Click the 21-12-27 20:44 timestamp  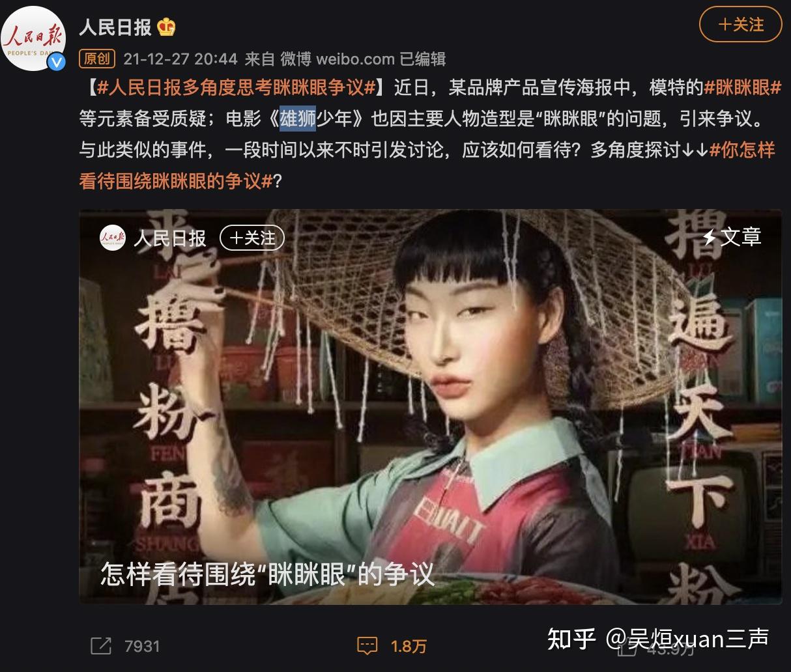(x=180, y=59)
